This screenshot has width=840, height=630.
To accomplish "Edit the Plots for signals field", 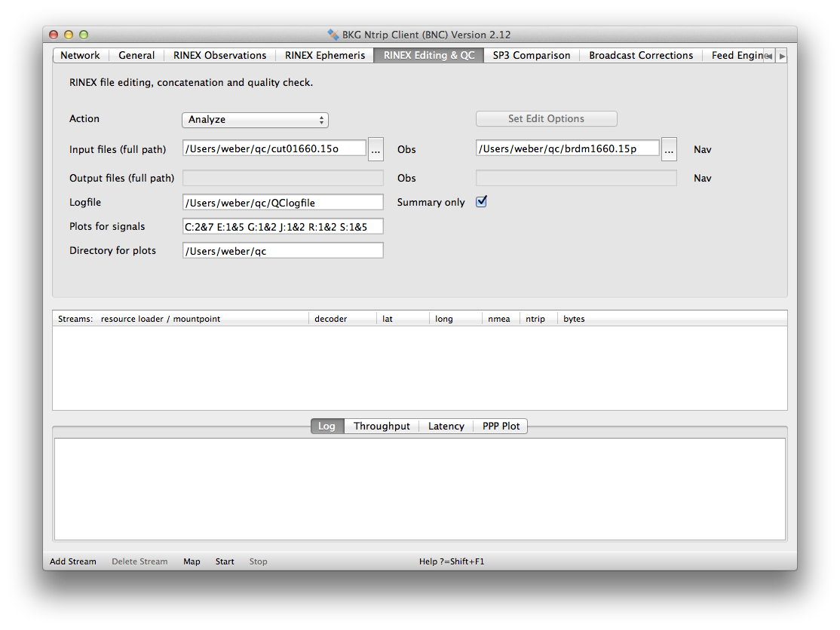I will 283,227.
